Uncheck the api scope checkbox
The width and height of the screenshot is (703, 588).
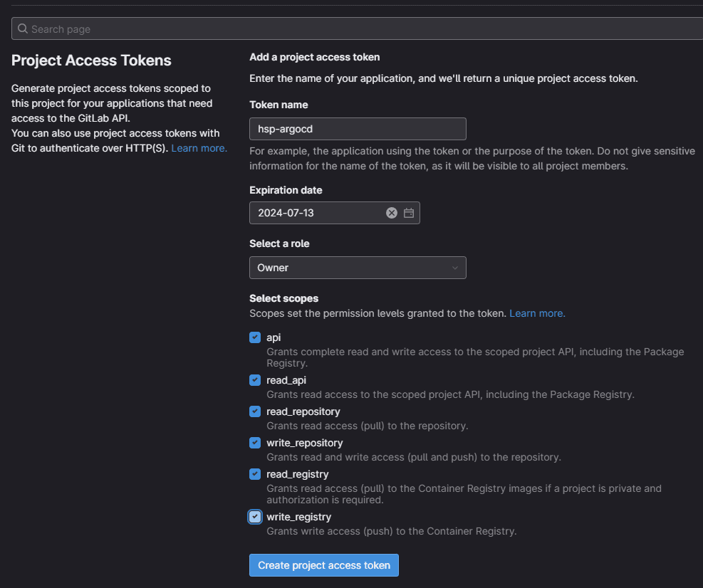click(x=255, y=337)
